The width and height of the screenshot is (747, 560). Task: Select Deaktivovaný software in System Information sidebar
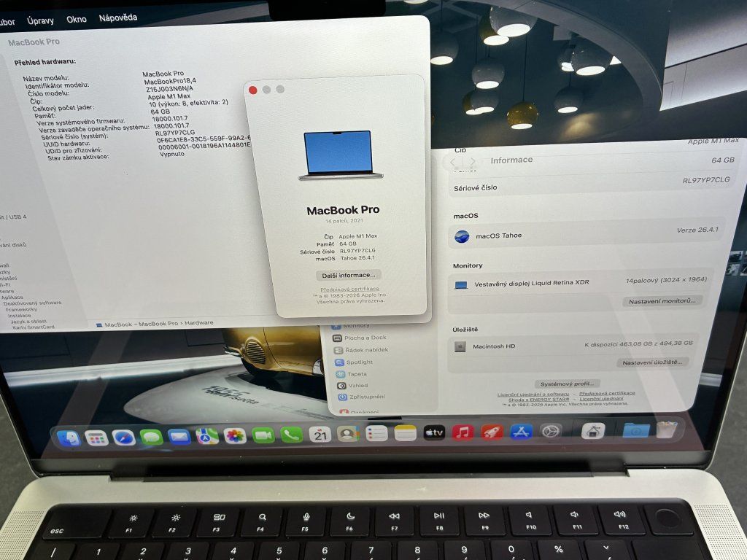(x=32, y=303)
